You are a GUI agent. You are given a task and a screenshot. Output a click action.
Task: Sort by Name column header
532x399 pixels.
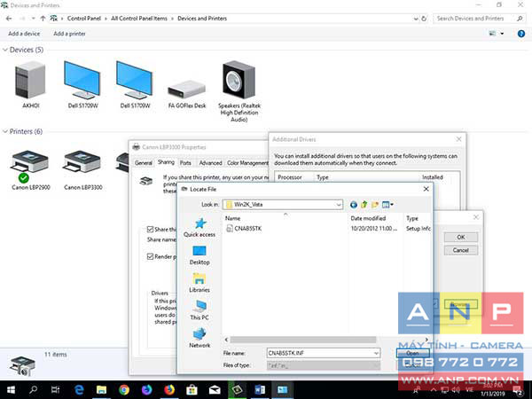click(232, 218)
